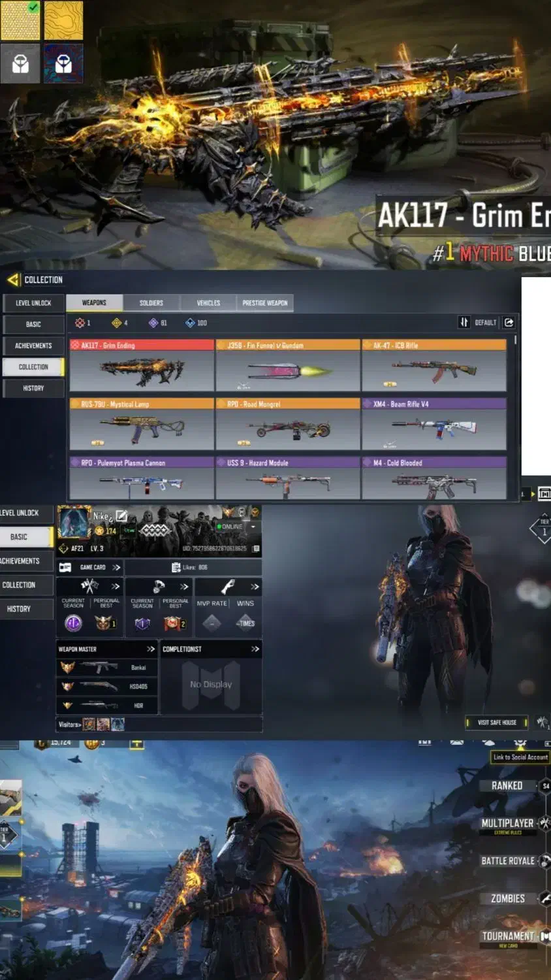Viewport: 551px width, 980px height.
Task: Click the player avatar portrait
Action: coord(74,523)
